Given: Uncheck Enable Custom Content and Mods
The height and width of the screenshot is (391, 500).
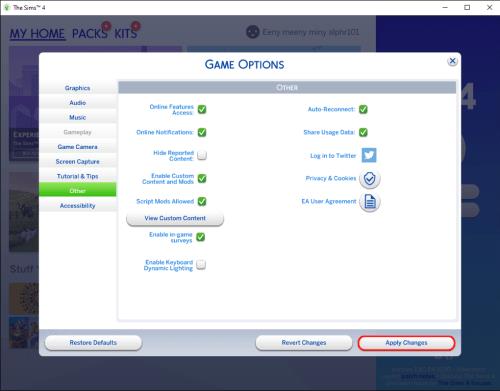Looking at the screenshot, I should point(202,178).
